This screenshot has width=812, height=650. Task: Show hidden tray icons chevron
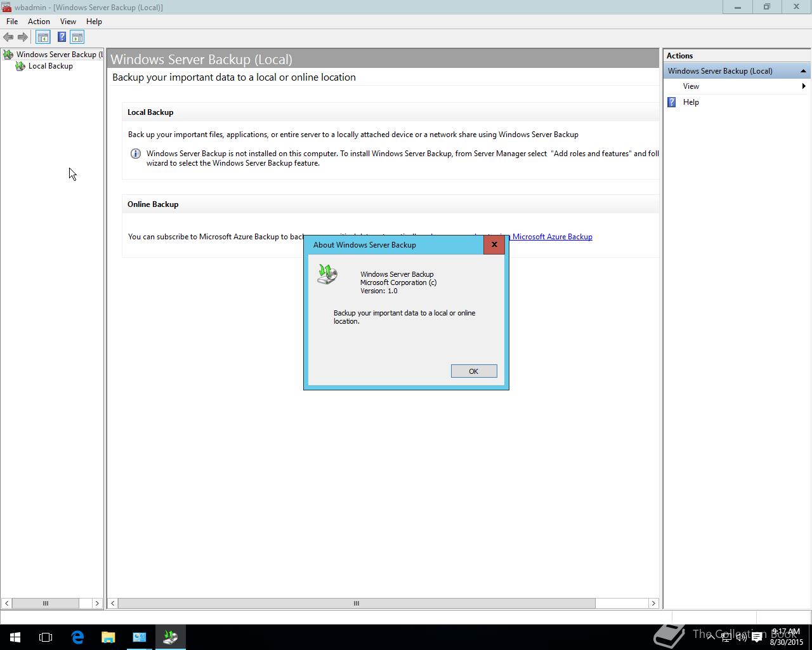pyautogui.click(x=710, y=637)
